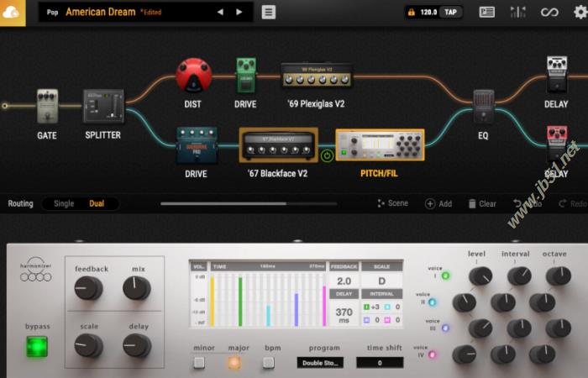Open the preset list menu icon
The width and height of the screenshot is (588, 378).
(x=269, y=12)
